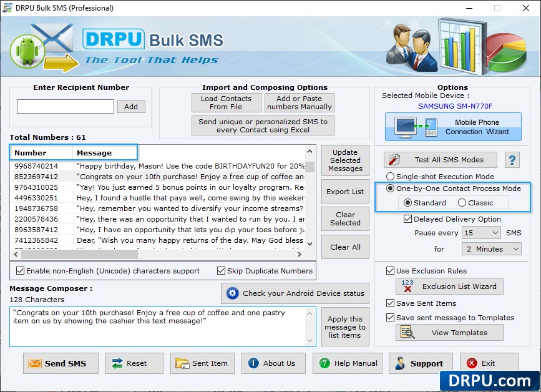
Task: Select row with number 7412365842
Action: click(x=158, y=240)
